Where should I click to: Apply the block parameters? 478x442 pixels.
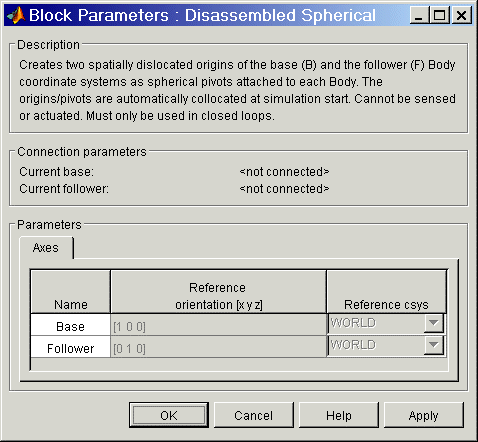tap(424, 415)
